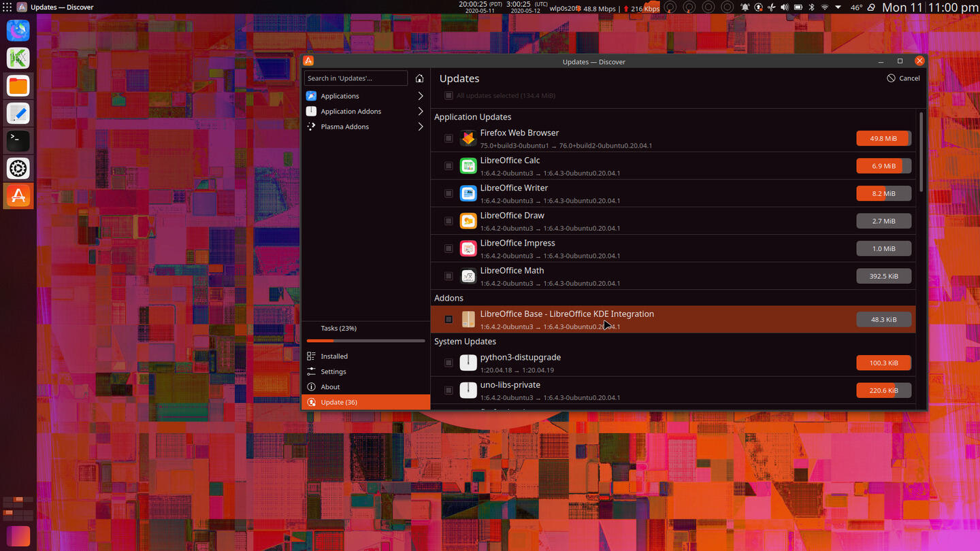Click the home icon beside the search box
Screen dimensions: 980x551
pyautogui.click(x=419, y=78)
